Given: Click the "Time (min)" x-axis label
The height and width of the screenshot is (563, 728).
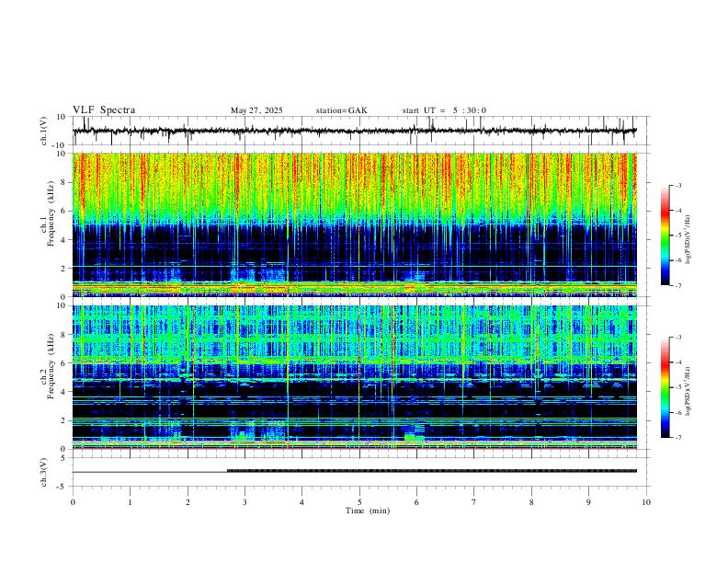Looking at the screenshot, I should pos(368,511).
